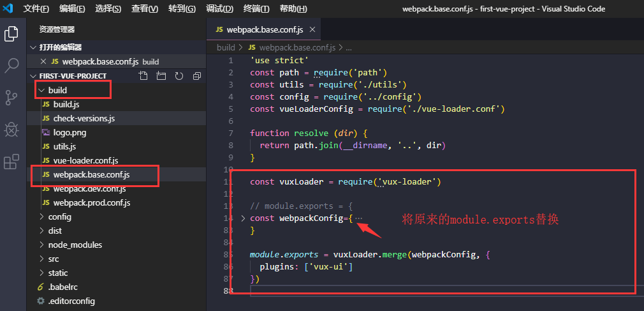Open the Source Control view icon
Image resolution: width=644 pixels, height=311 pixels.
11,97
